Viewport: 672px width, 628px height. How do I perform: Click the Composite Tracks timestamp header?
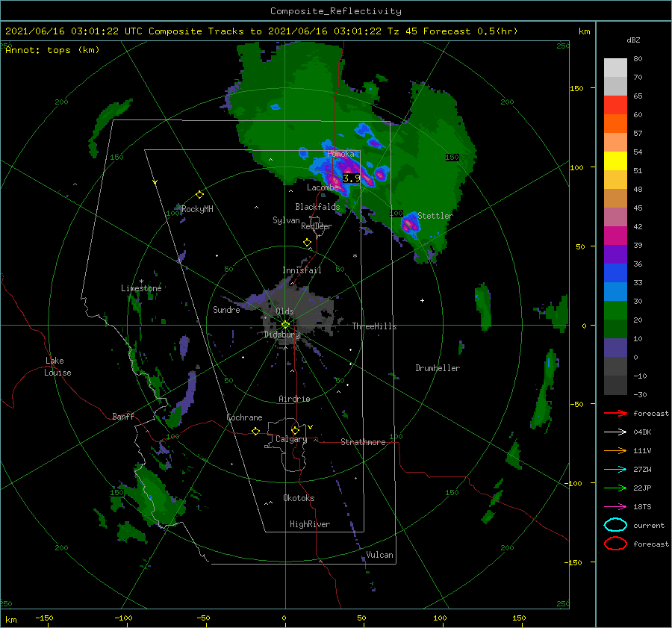(x=261, y=31)
